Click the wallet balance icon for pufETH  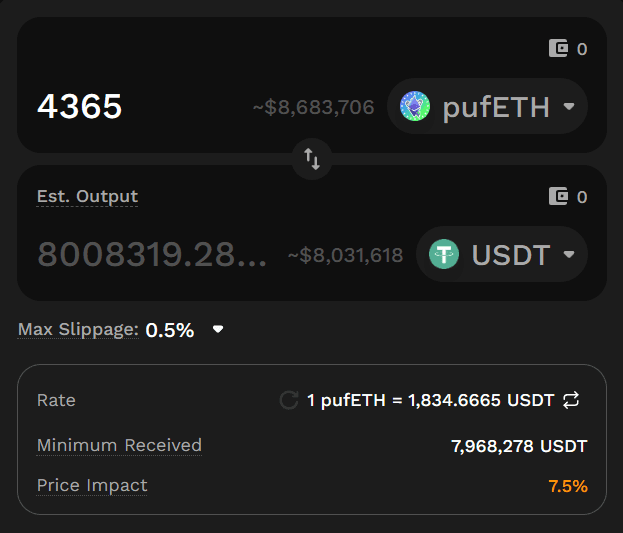point(559,48)
